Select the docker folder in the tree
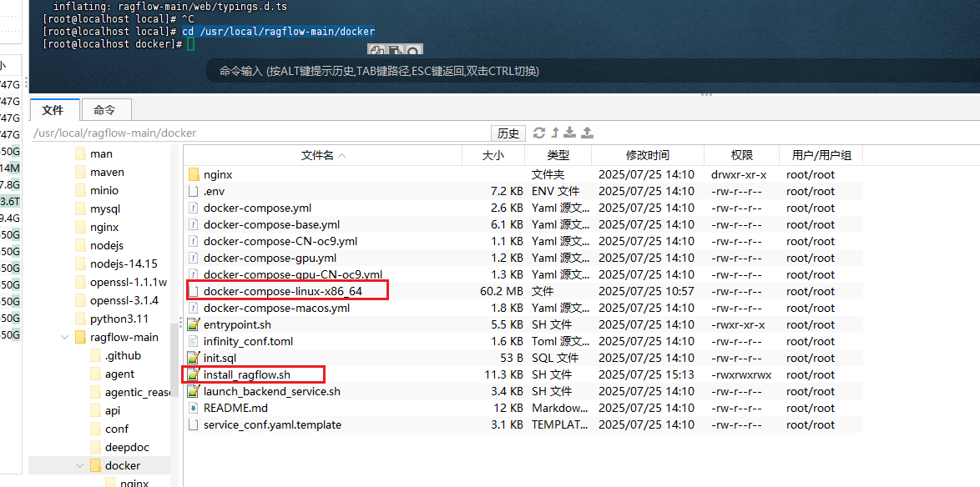The width and height of the screenshot is (980, 487). [123, 466]
